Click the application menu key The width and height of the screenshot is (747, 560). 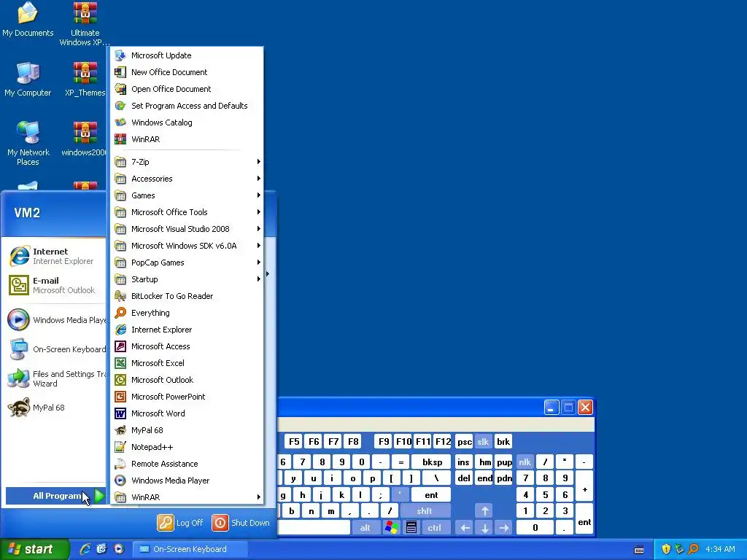click(411, 528)
